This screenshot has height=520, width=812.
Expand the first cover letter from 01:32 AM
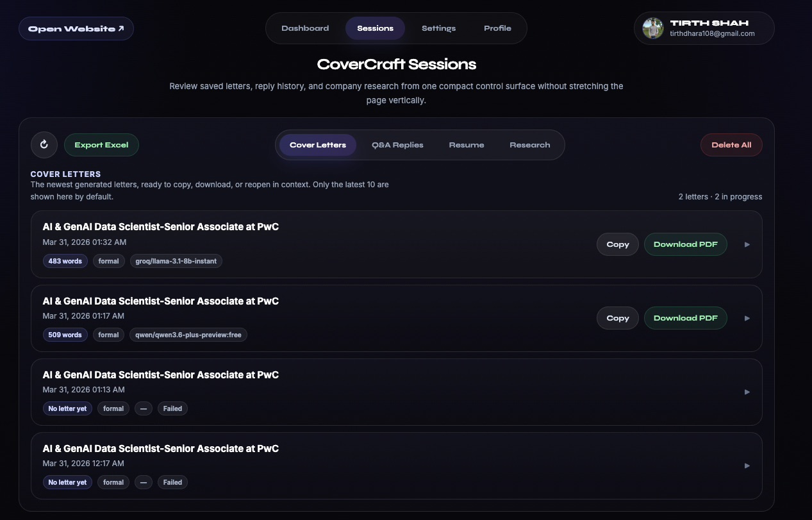pyautogui.click(x=747, y=244)
